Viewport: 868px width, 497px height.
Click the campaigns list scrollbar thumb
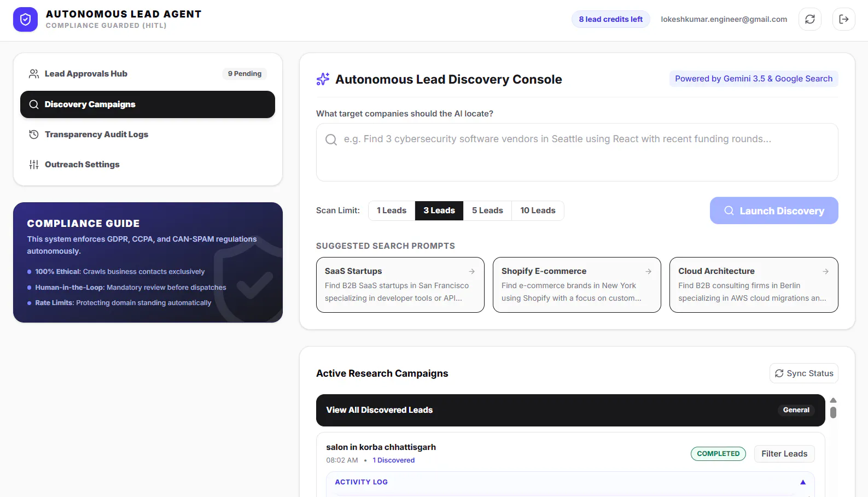(833, 412)
